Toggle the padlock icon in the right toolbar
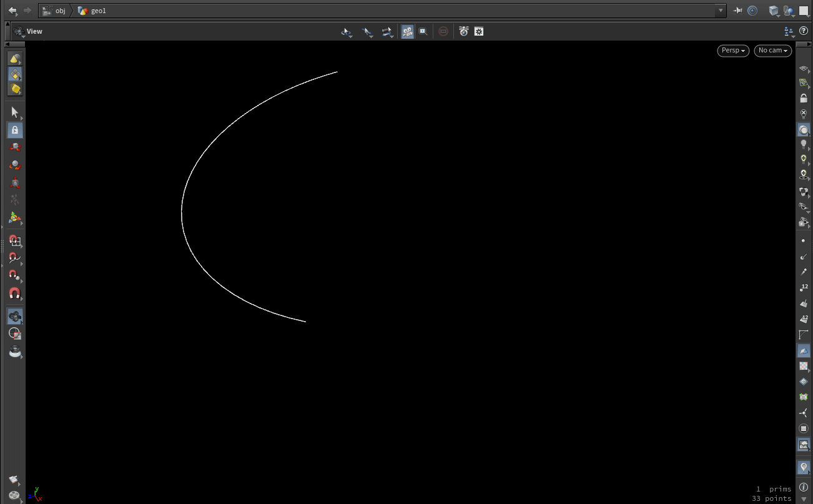The width and height of the screenshot is (813, 504). click(x=804, y=98)
